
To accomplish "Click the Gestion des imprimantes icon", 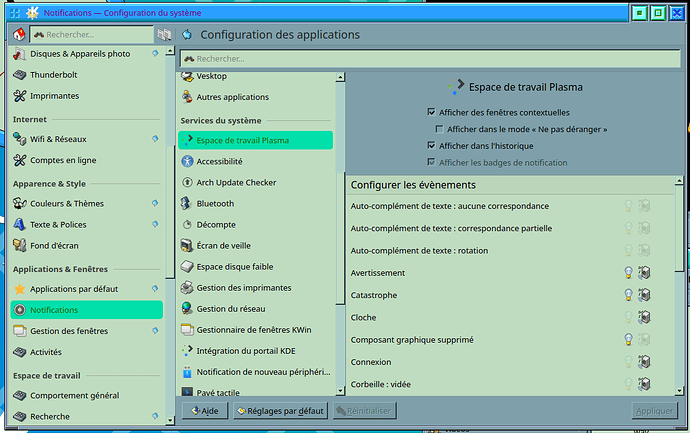I will (x=187, y=287).
